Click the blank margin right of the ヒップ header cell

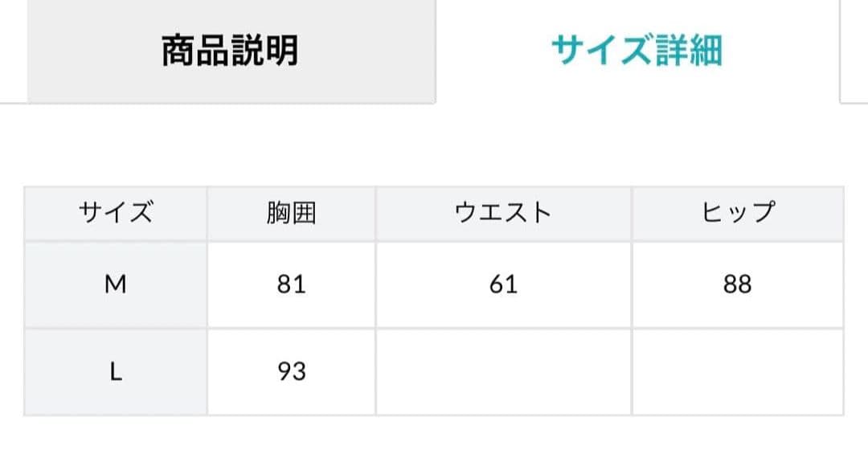tap(857, 213)
